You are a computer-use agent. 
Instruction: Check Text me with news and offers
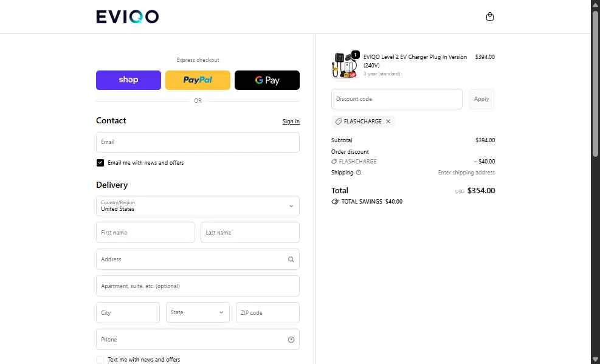pyautogui.click(x=100, y=359)
